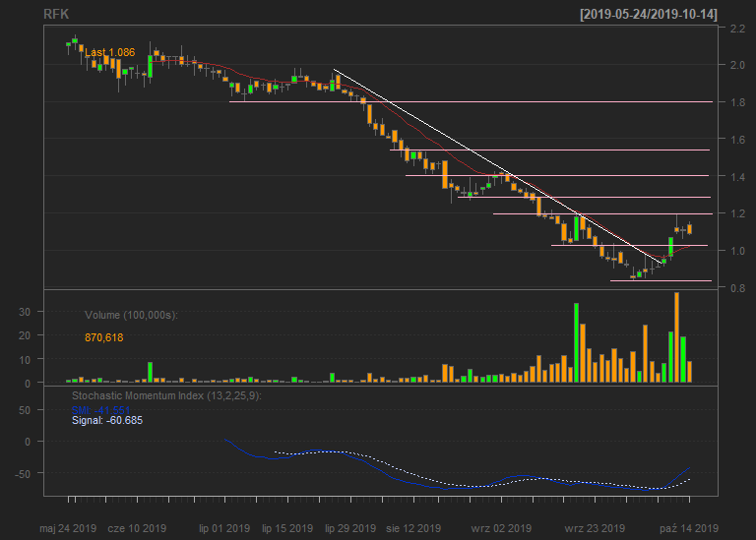Click the date range label 2019-05-24/2019-10-14
The image size is (756, 540).
coord(649,15)
